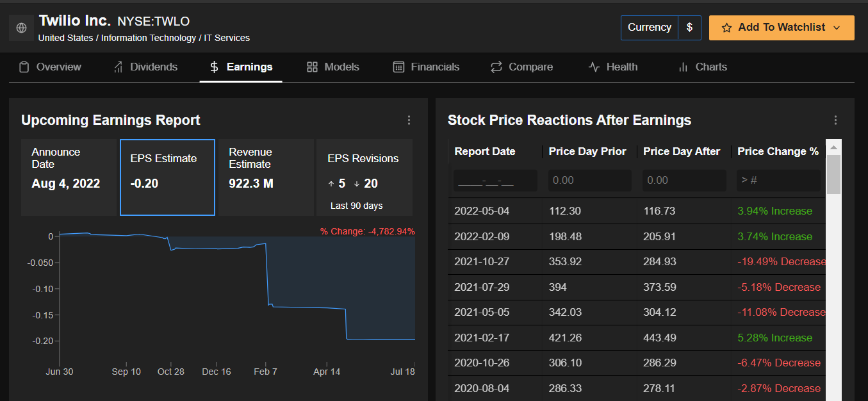Click the earnings table scrollbar thumb
Viewport: 868px width, 401px height.
[x=833, y=174]
